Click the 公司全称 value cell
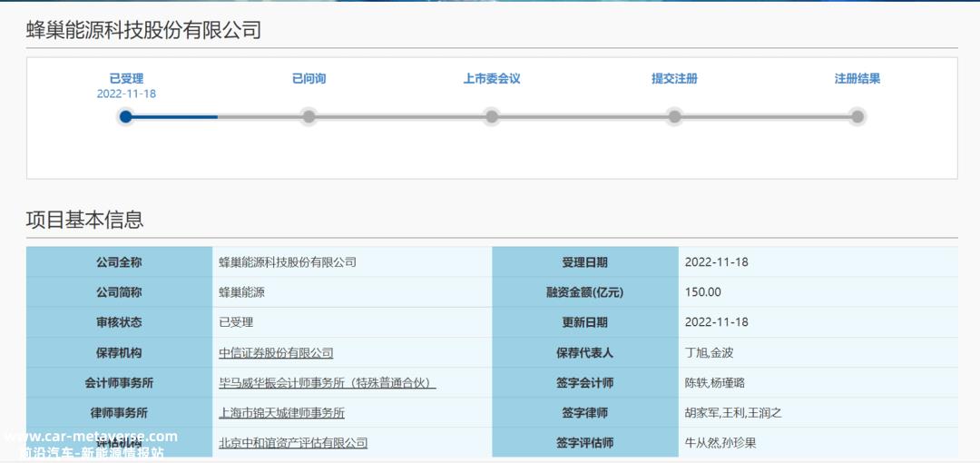The height and width of the screenshot is (463, 980). coord(352,262)
